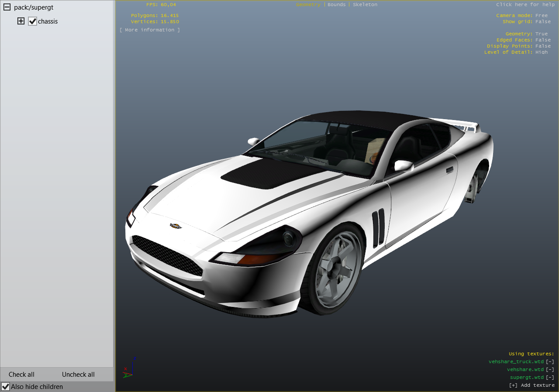Switch to the Skeleton view tab
Viewport: 559px width, 392px height.
tap(365, 4)
